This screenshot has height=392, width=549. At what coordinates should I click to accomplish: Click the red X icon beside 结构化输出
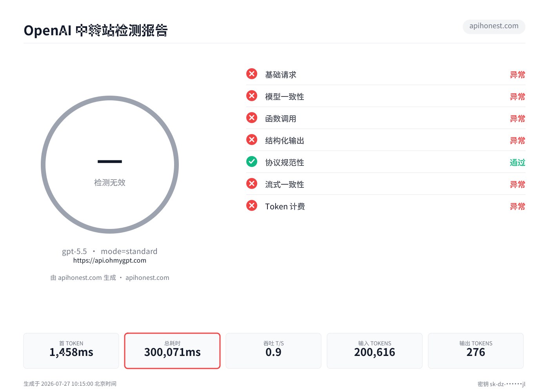pos(252,140)
